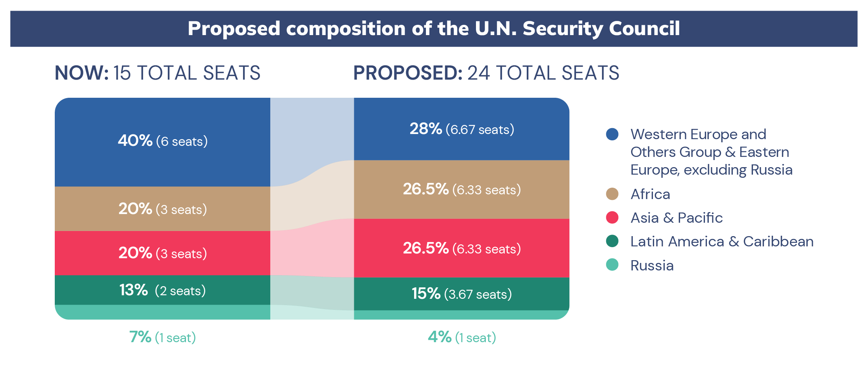Click the 40% (6 seats) blue segment
Screen dimensions: 868x367
coord(162,141)
